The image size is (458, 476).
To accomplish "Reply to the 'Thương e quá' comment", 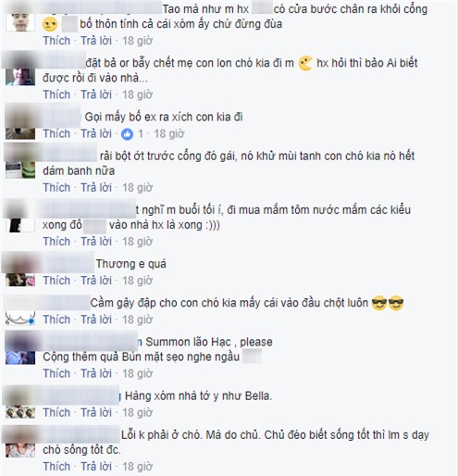I will pos(96,281).
